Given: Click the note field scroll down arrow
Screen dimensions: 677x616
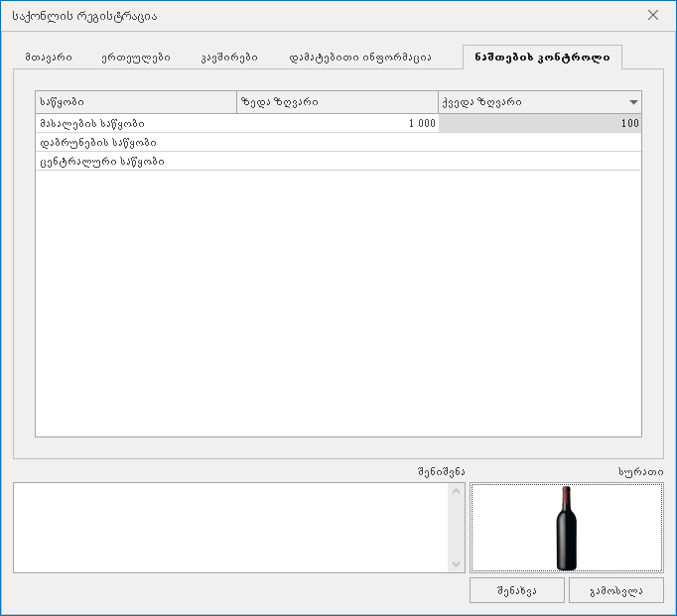Looking at the screenshot, I should [x=456, y=564].
